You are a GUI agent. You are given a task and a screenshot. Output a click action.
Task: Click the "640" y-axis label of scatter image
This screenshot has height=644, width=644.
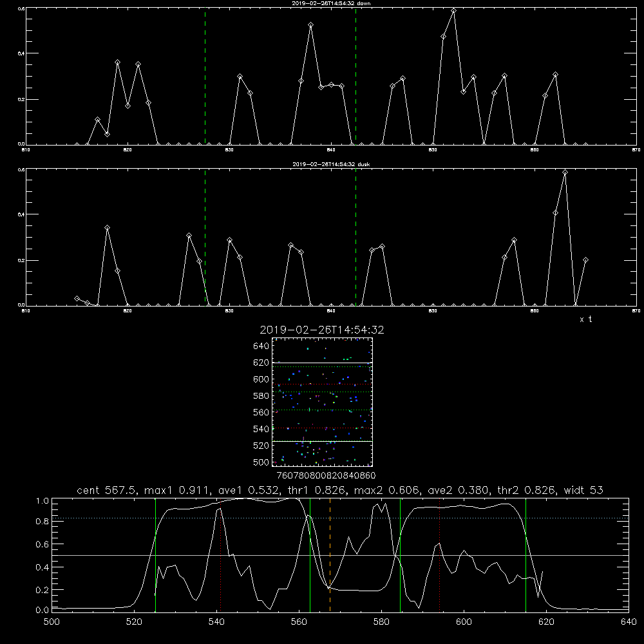click(x=261, y=346)
